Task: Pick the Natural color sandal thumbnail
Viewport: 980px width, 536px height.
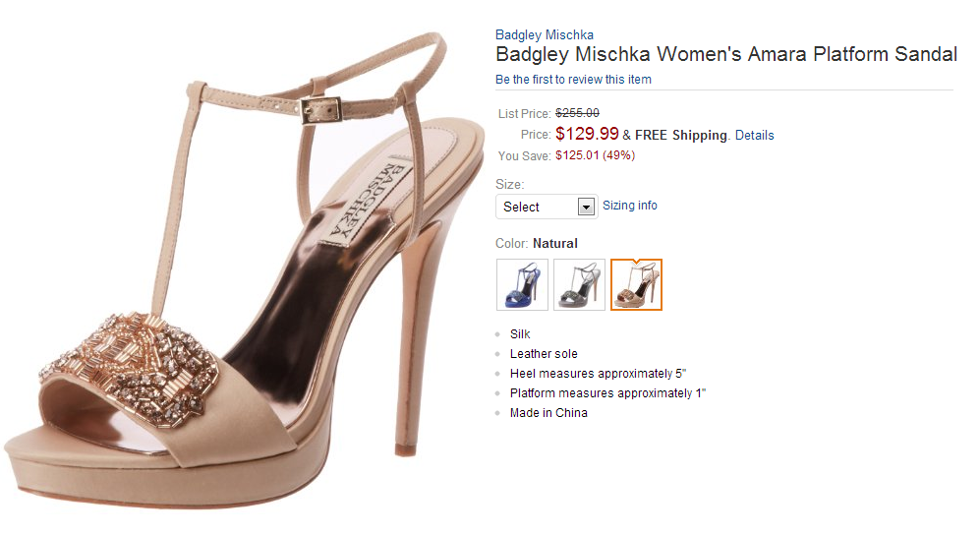Action: pyautogui.click(x=636, y=284)
